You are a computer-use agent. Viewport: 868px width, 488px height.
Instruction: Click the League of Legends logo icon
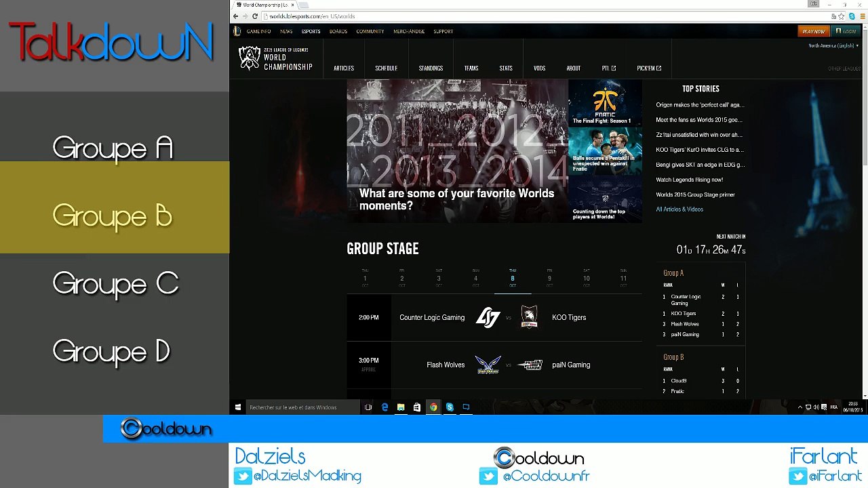click(x=237, y=31)
